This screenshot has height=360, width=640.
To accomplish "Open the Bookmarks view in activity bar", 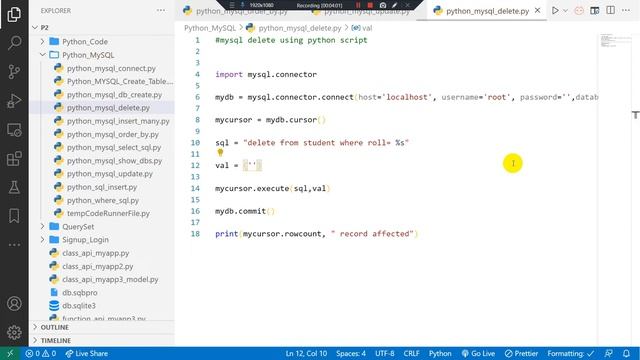I will click(14, 216).
